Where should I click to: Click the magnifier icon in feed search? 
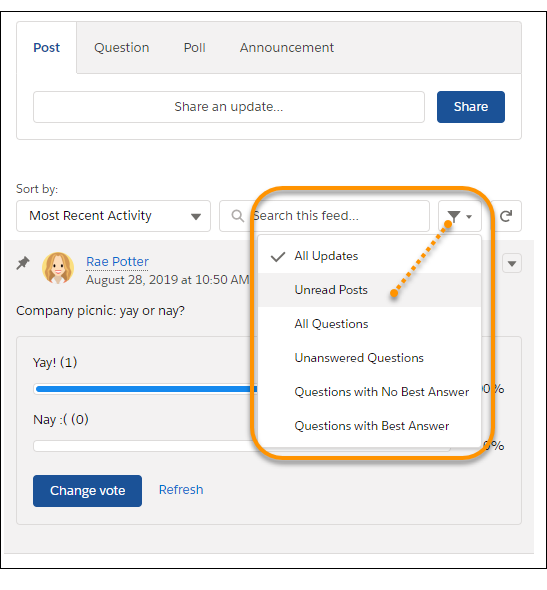pyautogui.click(x=237, y=216)
